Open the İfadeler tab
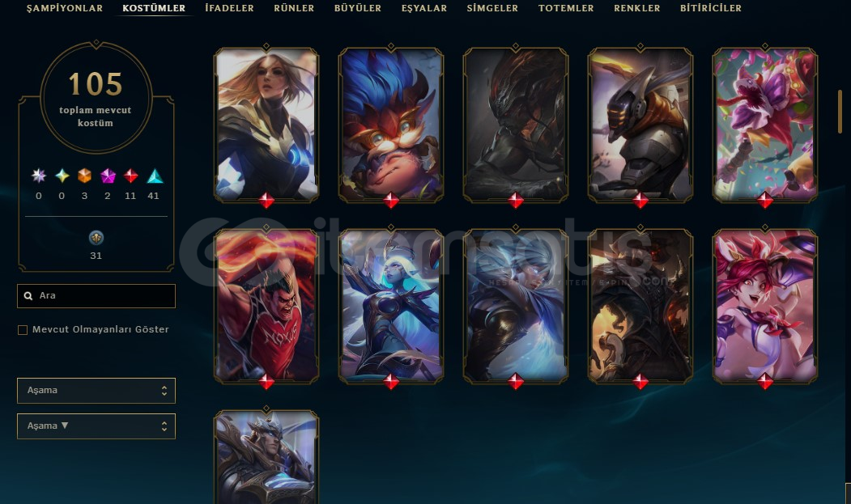This screenshot has height=504, width=851. (x=230, y=8)
